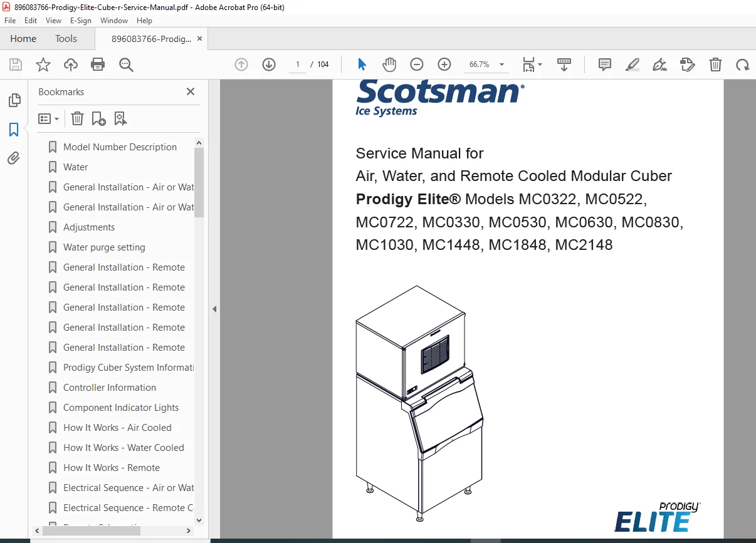
Task: Open the Window menu
Action: (x=114, y=21)
